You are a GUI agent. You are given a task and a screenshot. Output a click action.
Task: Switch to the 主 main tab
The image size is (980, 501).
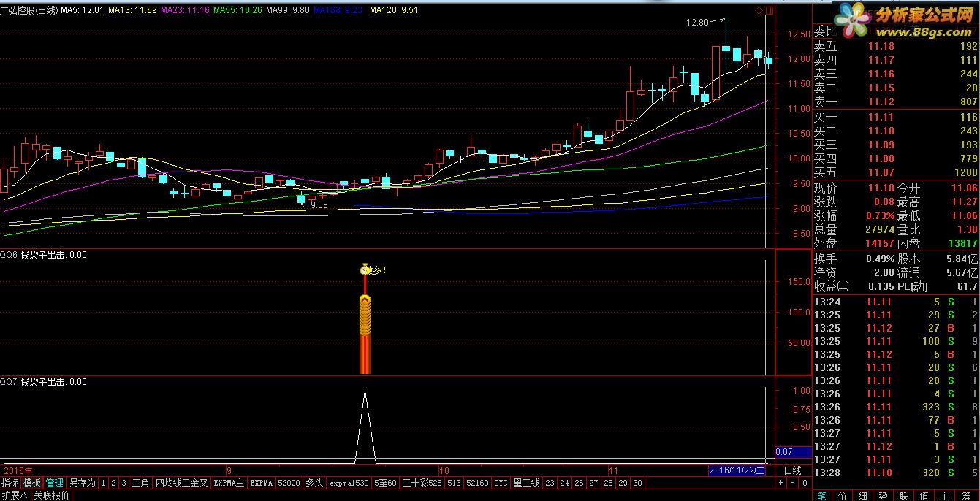tap(945, 494)
